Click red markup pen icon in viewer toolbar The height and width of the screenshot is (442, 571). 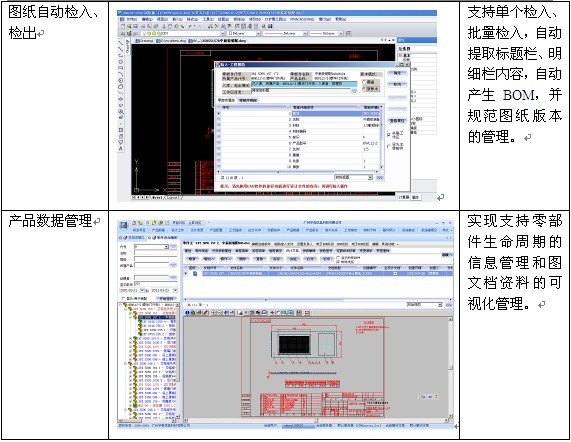(x=205, y=313)
